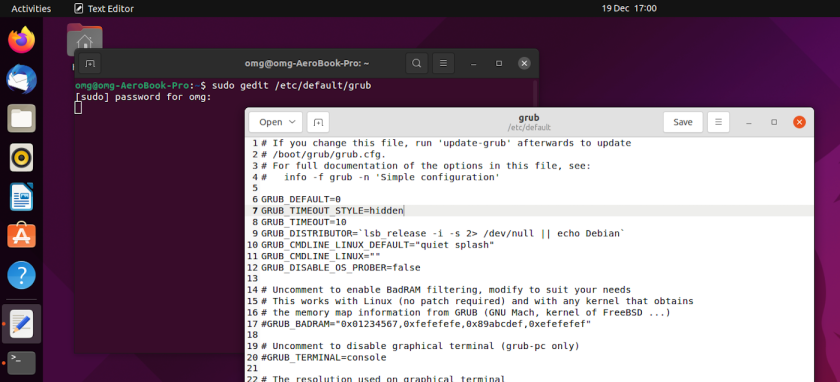
Task: Maximize the terminal window
Action: tap(499, 64)
